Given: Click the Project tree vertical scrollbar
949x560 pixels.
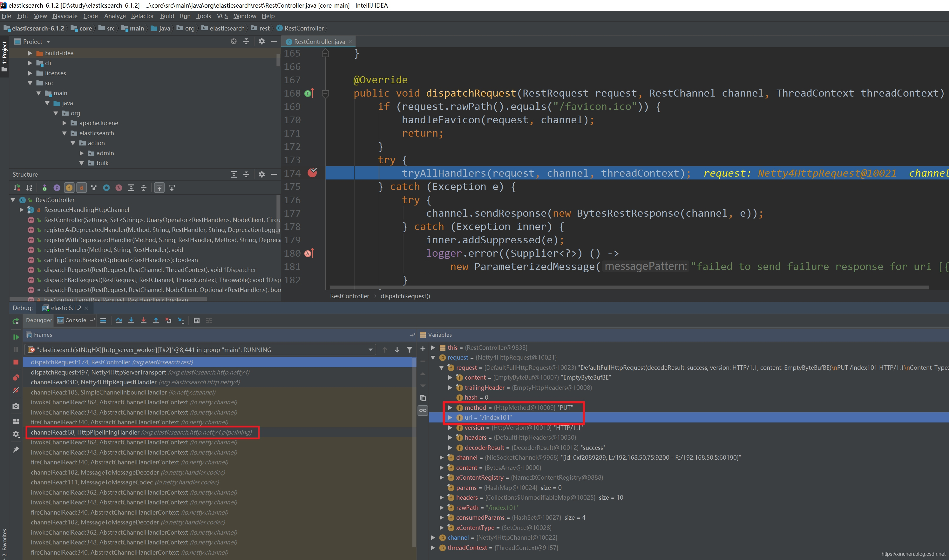Looking at the screenshot, I should pyautogui.click(x=279, y=60).
